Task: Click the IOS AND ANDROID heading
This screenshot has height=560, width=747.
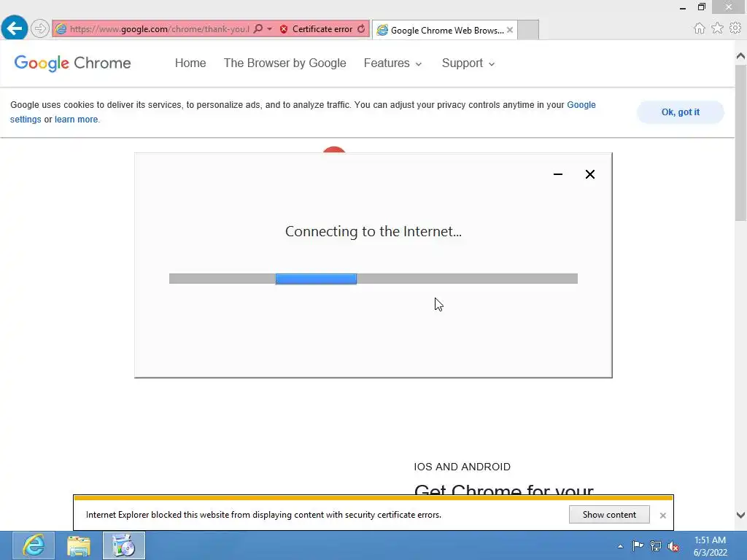Action: click(x=462, y=467)
